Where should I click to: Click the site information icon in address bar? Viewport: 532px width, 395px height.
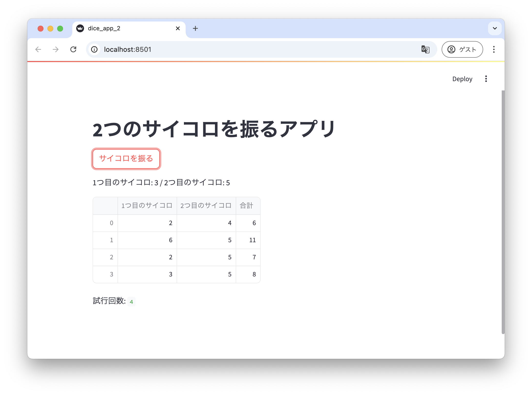pos(94,49)
